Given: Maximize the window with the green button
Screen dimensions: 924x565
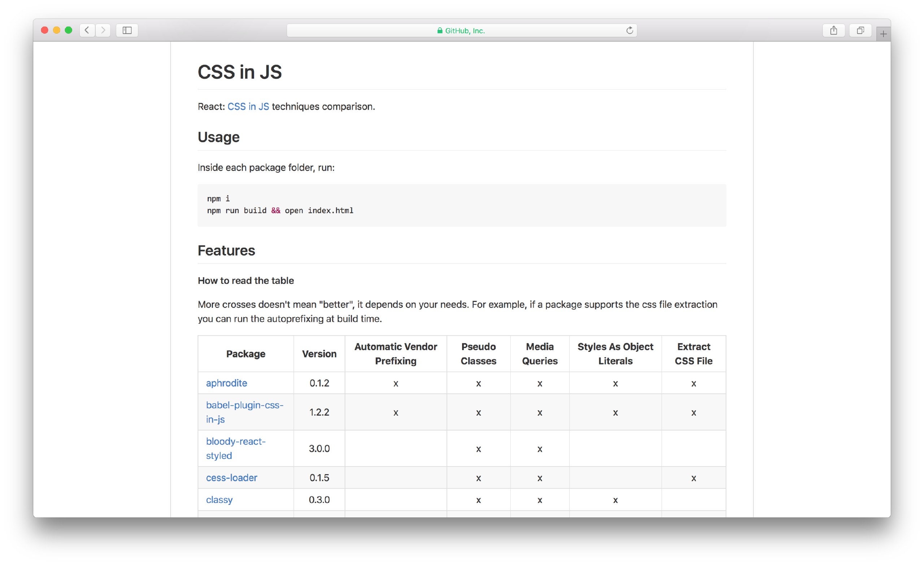Looking at the screenshot, I should coord(69,30).
